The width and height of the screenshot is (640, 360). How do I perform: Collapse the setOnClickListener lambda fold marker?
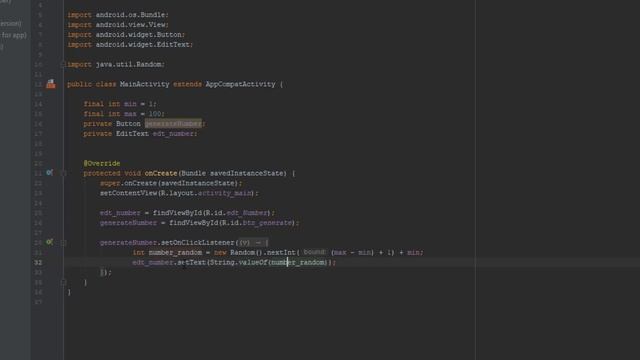coord(63,242)
